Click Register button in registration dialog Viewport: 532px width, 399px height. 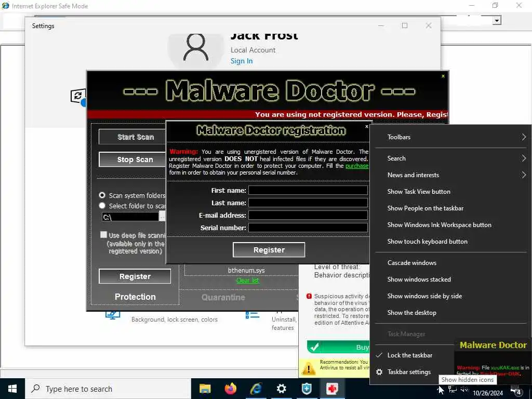tap(269, 250)
